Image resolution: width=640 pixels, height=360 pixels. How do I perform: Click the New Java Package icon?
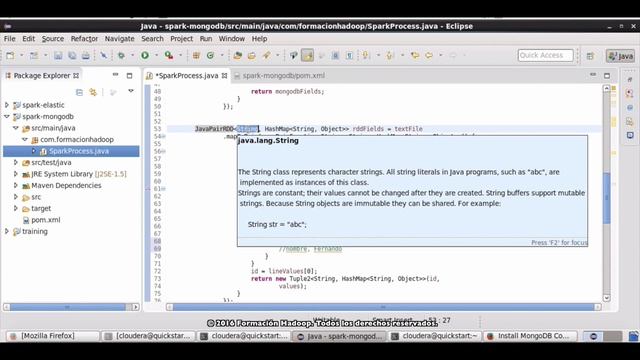coord(196,56)
